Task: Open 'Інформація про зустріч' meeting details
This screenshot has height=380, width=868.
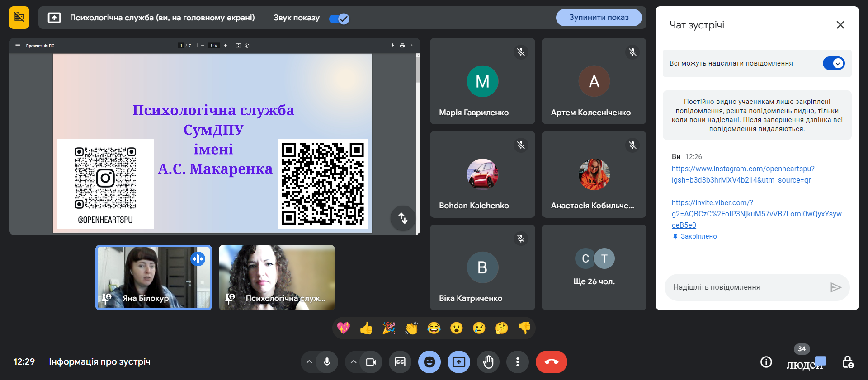Action: (99, 362)
